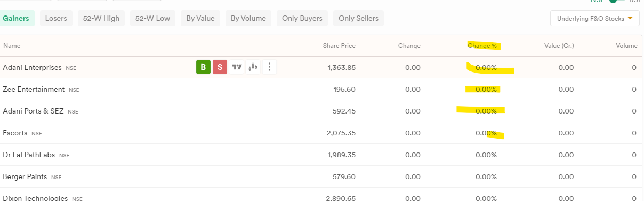Expand the Underlying F&O Stocks dropdown
Image resolution: width=644 pixels, height=201 pixels.
595,19
